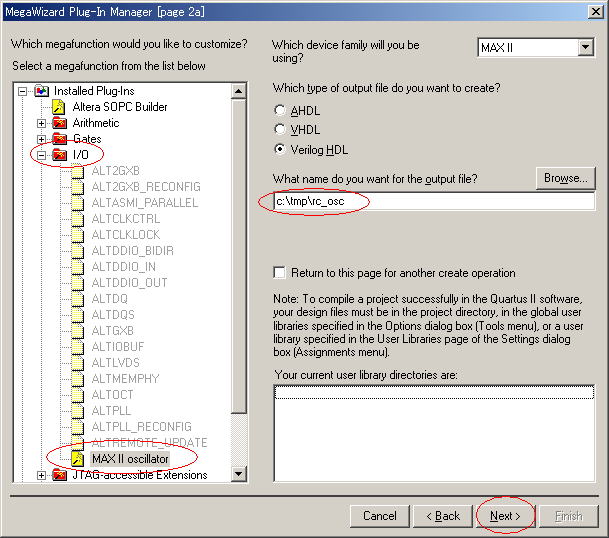The width and height of the screenshot is (609, 538).
Task: Click the output file name field
Action: 433,202
